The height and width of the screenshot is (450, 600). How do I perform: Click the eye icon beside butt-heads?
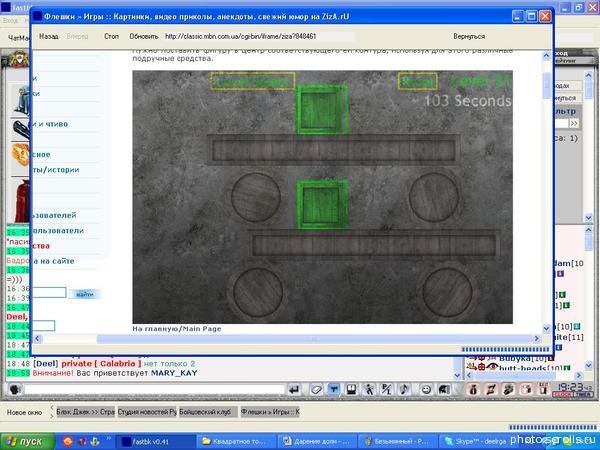(492, 368)
